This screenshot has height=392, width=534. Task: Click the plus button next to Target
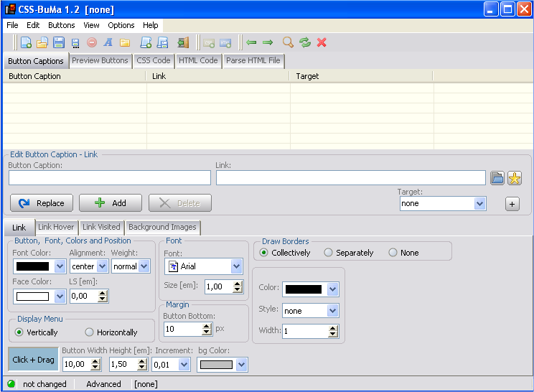point(512,204)
